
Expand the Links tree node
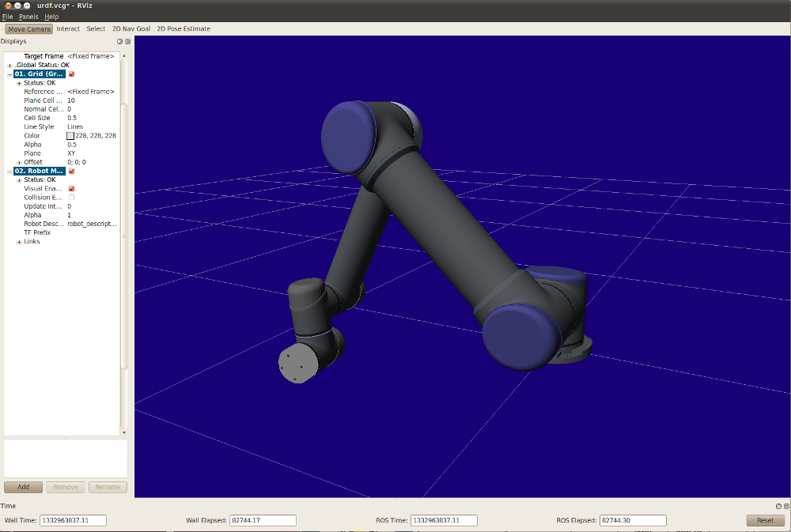(19, 242)
